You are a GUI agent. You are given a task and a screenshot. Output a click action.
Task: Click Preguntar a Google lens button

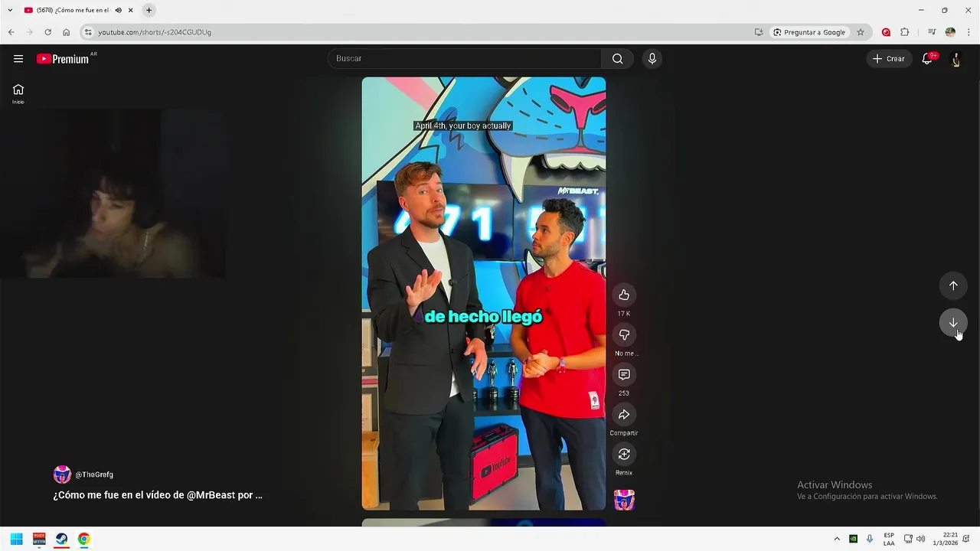click(809, 32)
